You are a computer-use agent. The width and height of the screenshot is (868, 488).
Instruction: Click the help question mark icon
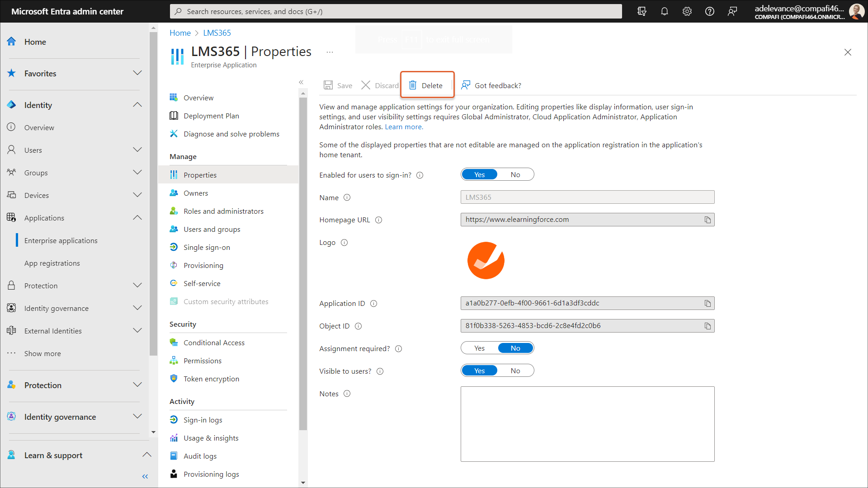click(x=709, y=11)
